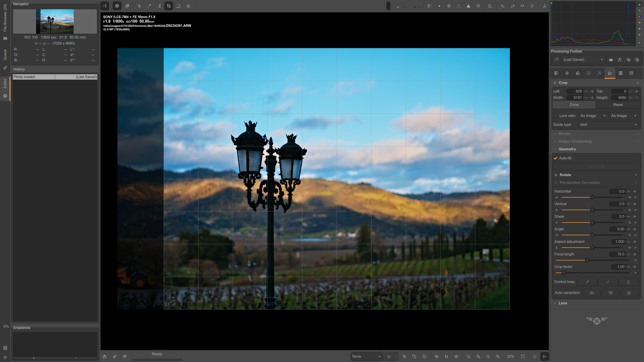This screenshot has height=362, width=644.
Task: Open the Meta tab
Action: click(631, 73)
